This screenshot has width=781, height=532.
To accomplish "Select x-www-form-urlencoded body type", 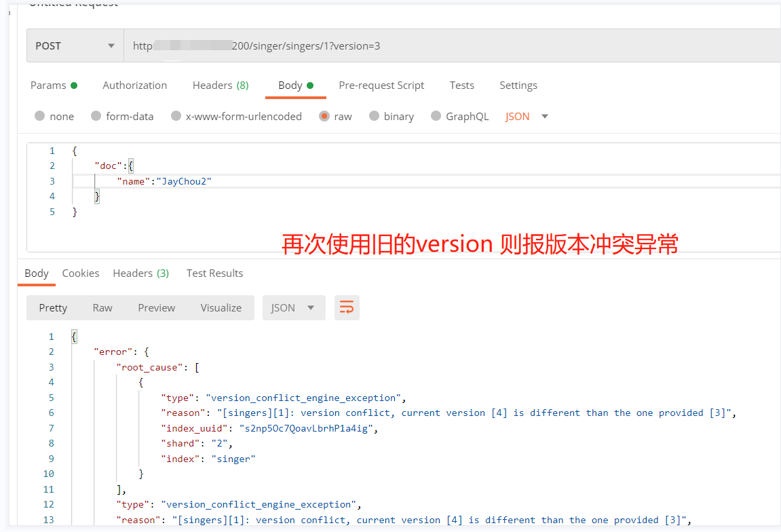I will (x=236, y=116).
